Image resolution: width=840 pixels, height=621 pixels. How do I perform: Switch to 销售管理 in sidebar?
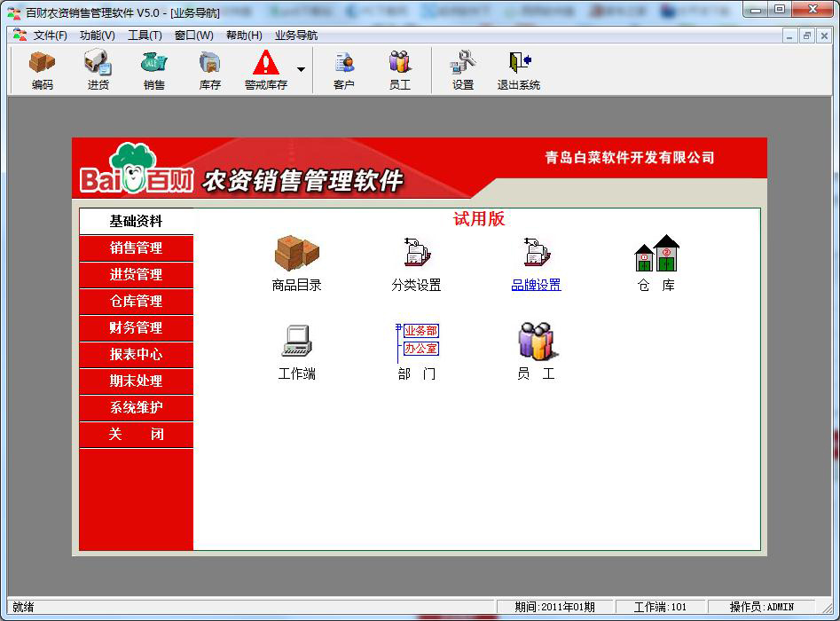tap(136, 248)
